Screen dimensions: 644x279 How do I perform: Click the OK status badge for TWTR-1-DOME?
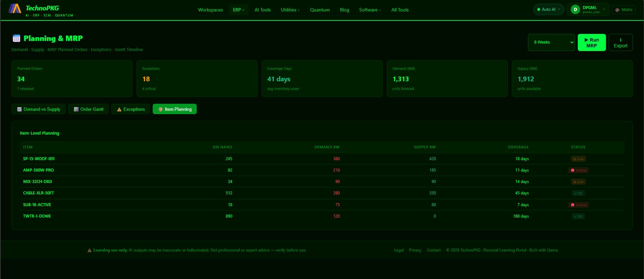[578, 216]
